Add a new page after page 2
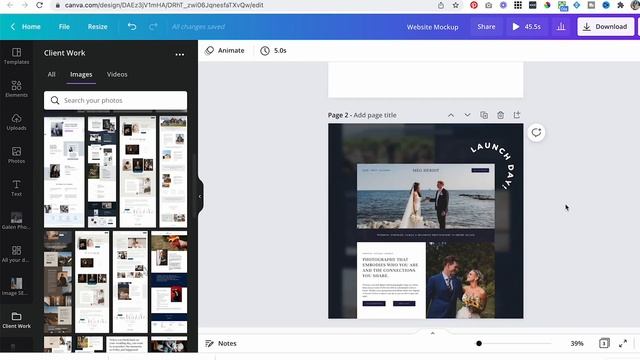Image resolution: width=640 pixels, height=360 pixels. [x=517, y=115]
